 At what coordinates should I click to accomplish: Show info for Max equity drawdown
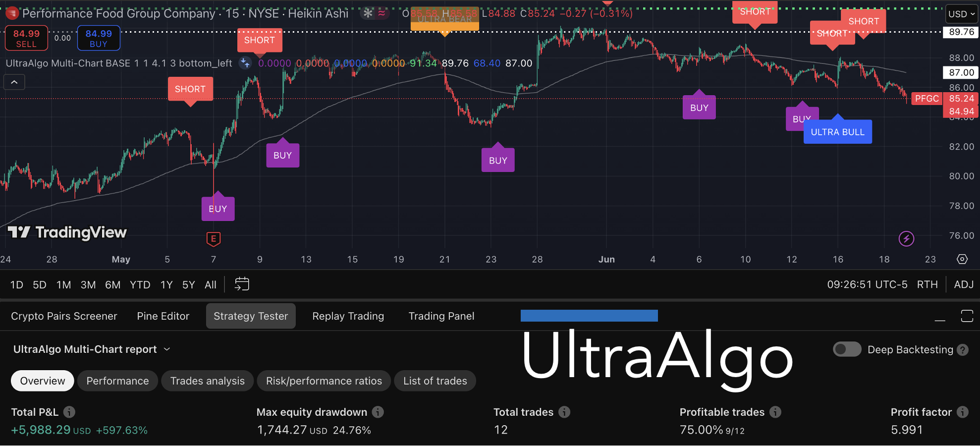click(x=378, y=412)
